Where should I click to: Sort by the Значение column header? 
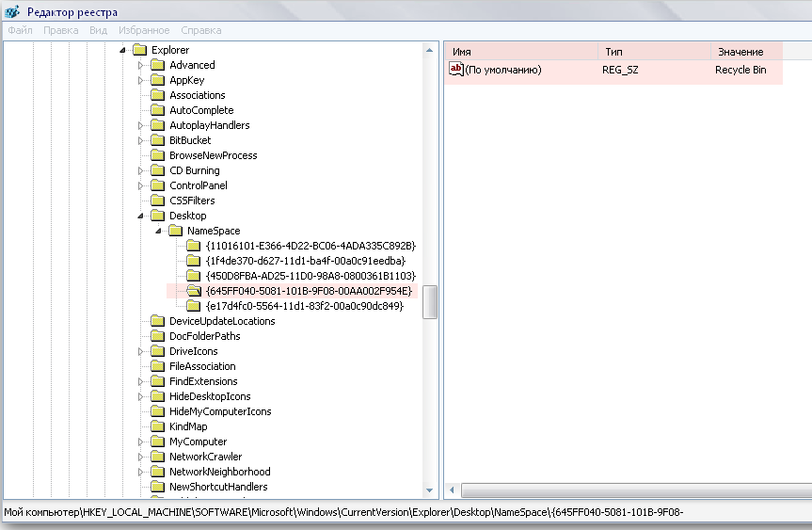tap(747, 52)
